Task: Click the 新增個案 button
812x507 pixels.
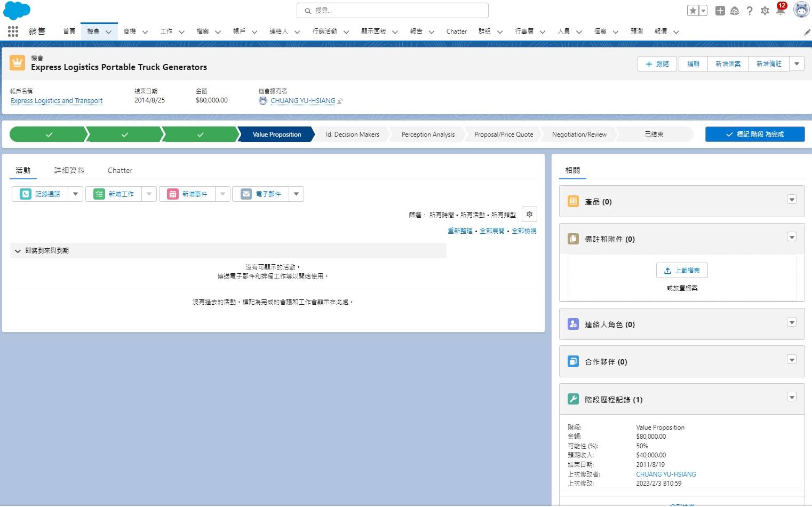Action: coord(728,64)
